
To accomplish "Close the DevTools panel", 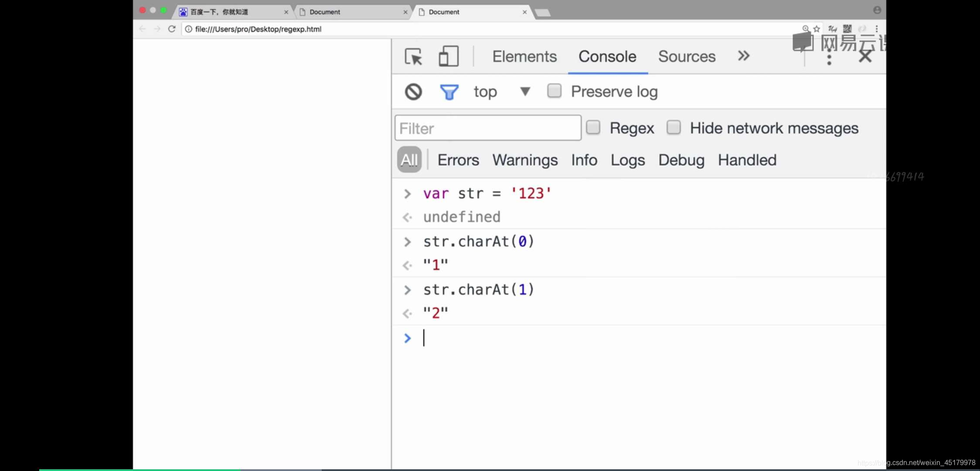I will click(x=865, y=57).
